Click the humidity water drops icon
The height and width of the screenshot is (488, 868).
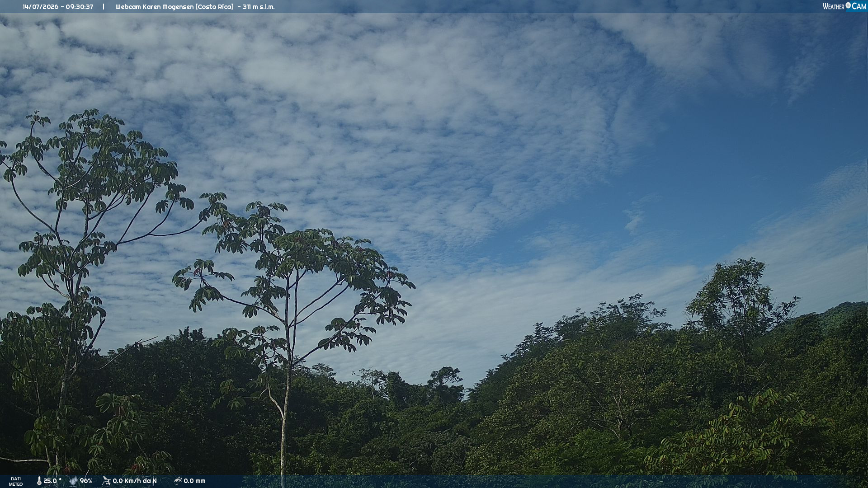(73, 481)
